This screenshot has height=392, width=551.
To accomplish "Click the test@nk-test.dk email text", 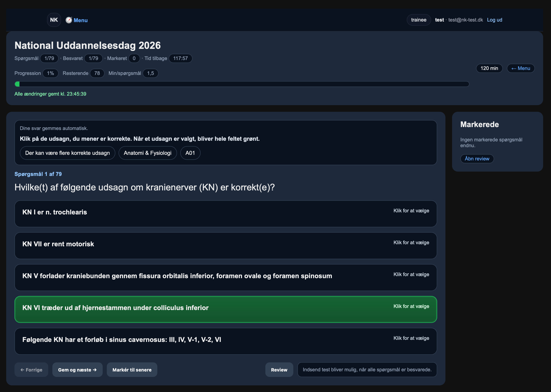I will (466, 20).
